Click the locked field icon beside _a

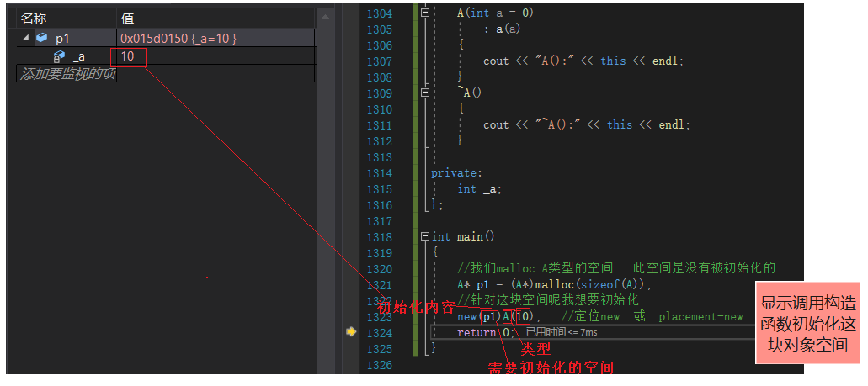point(59,56)
